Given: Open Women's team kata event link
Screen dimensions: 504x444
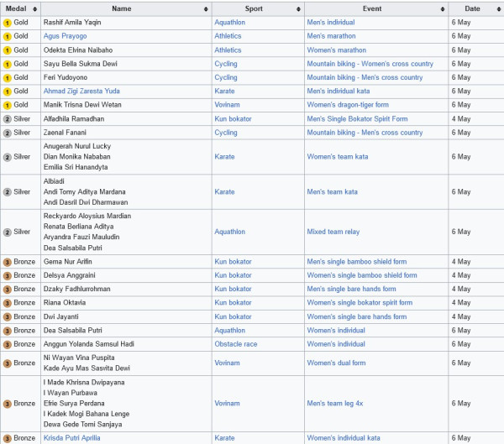Looking at the screenshot, I should click(x=337, y=157).
